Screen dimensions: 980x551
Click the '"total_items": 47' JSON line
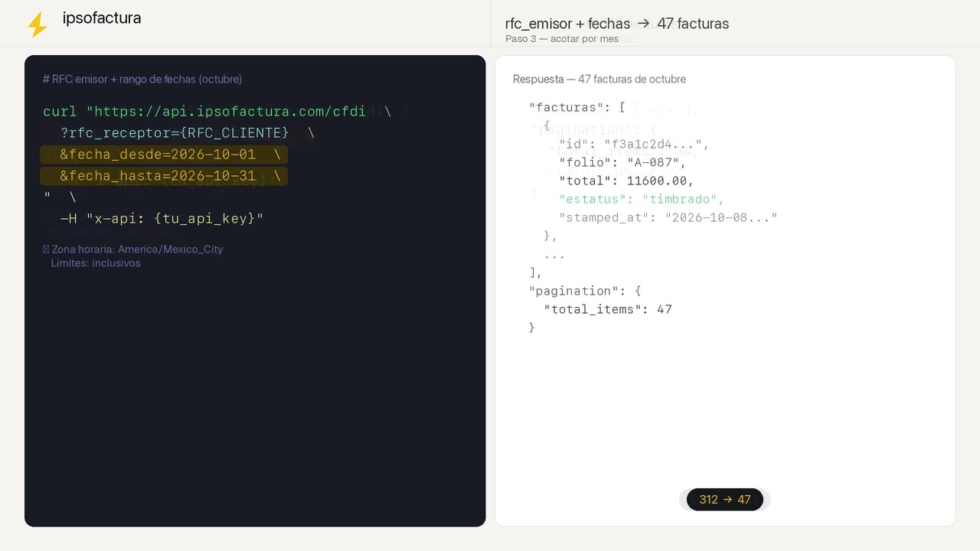tap(608, 310)
